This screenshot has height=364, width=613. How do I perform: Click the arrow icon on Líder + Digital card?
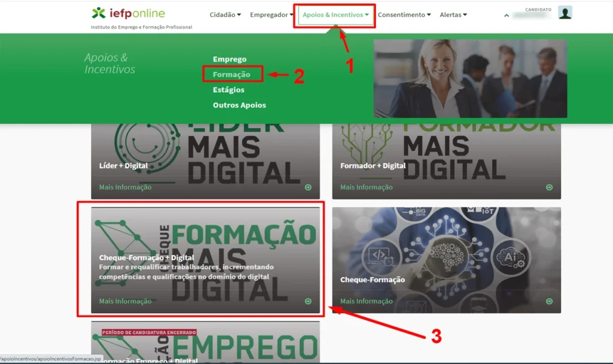308,187
